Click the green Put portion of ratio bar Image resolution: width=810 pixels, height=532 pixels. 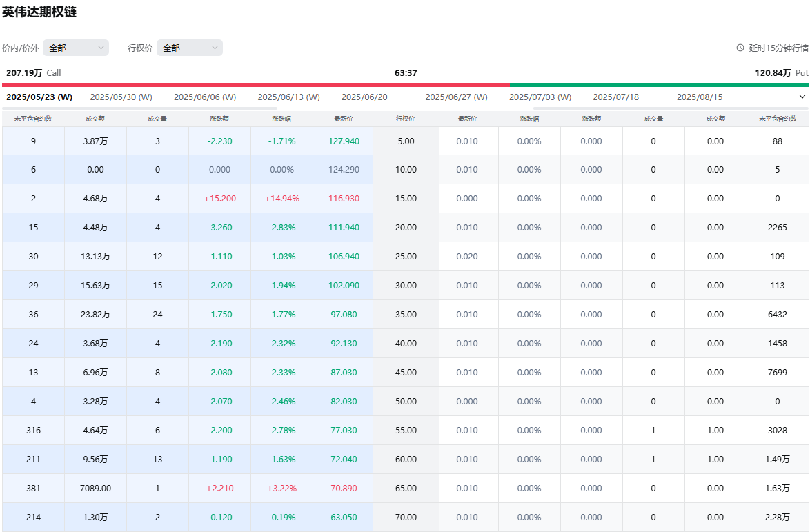click(659, 85)
